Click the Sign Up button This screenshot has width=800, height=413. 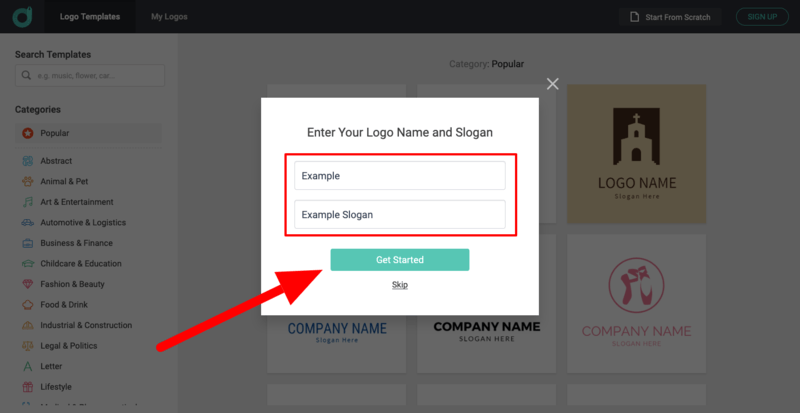coord(762,17)
